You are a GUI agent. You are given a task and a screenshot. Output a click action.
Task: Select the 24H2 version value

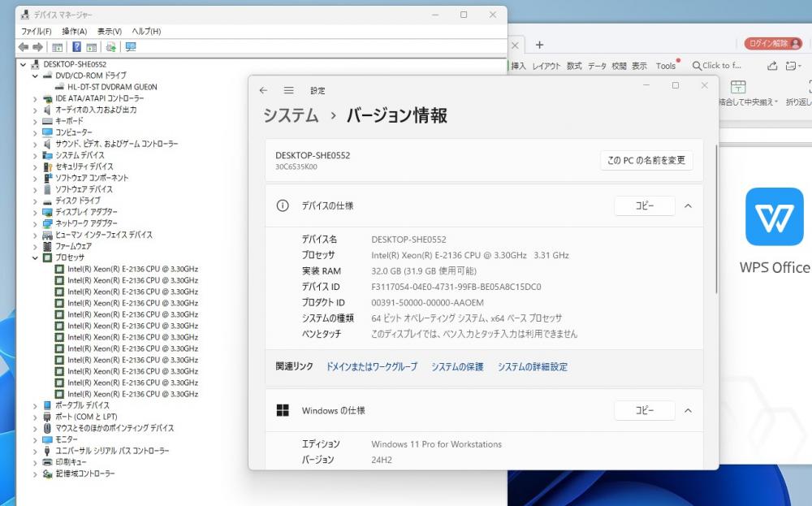click(x=382, y=460)
